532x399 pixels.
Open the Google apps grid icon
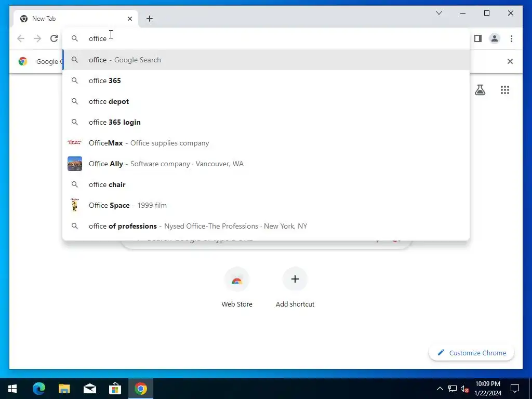pyautogui.click(x=505, y=90)
